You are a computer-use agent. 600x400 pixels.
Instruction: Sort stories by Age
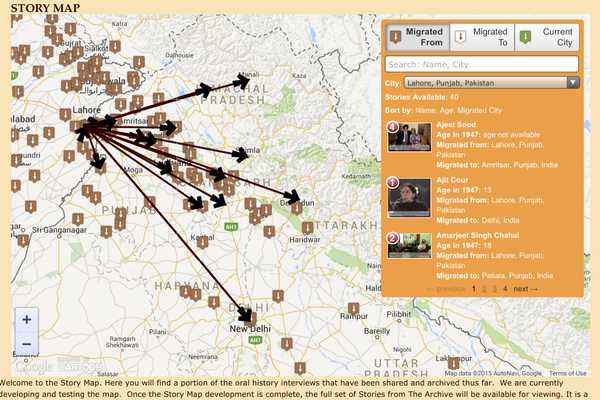[x=444, y=110]
